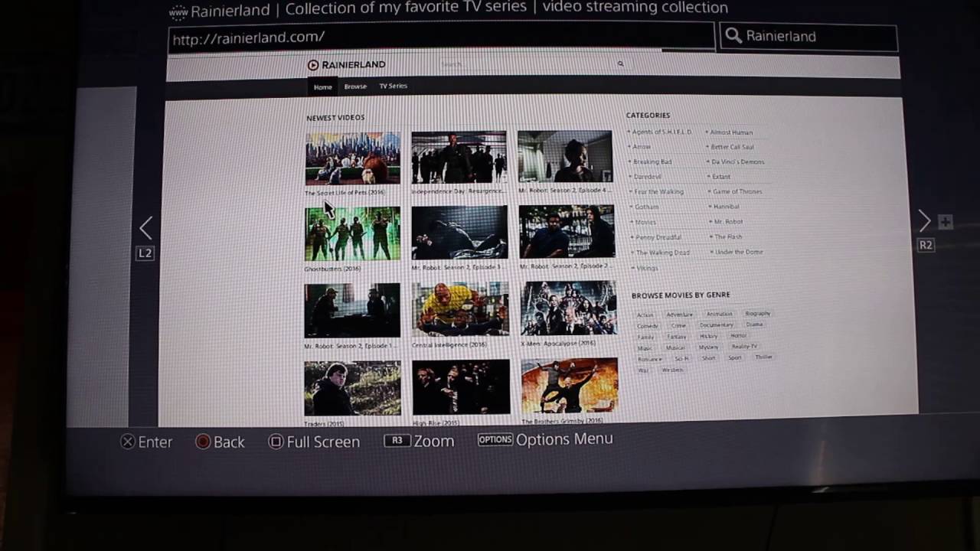
Task: Open the Almost Human category
Action: click(x=731, y=132)
